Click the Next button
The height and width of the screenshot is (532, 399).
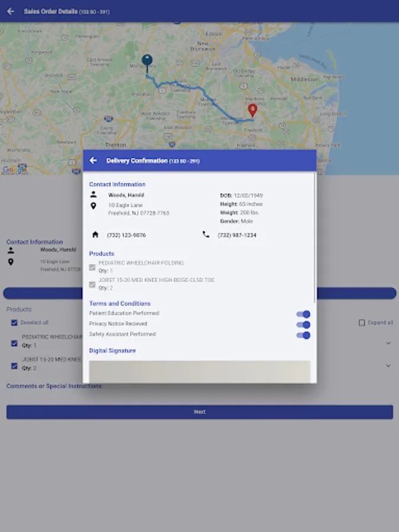pyautogui.click(x=200, y=411)
